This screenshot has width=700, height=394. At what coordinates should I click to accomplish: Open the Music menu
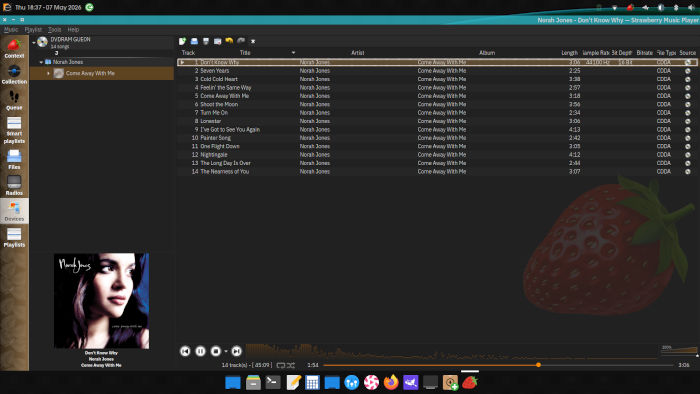[11, 29]
